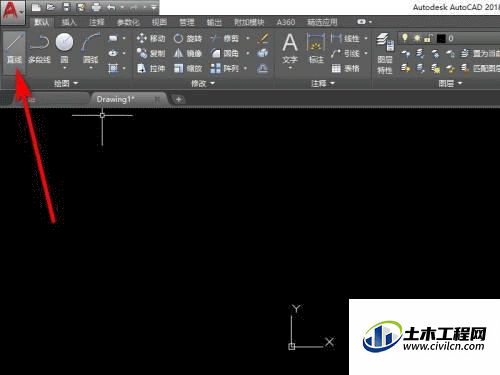Click the 标注 dimension tool

click(x=316, y=48)
